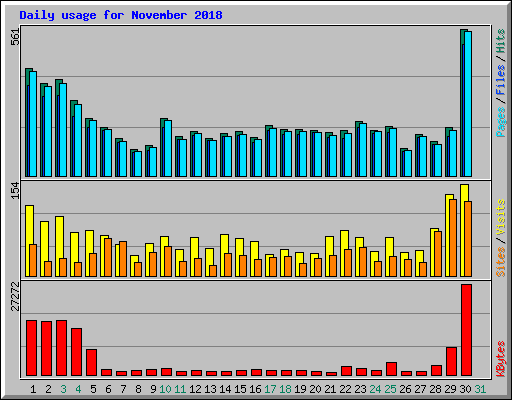Select day label 26 on the x-axis
The height and width of the screenshot is (400, 512).
405,389
